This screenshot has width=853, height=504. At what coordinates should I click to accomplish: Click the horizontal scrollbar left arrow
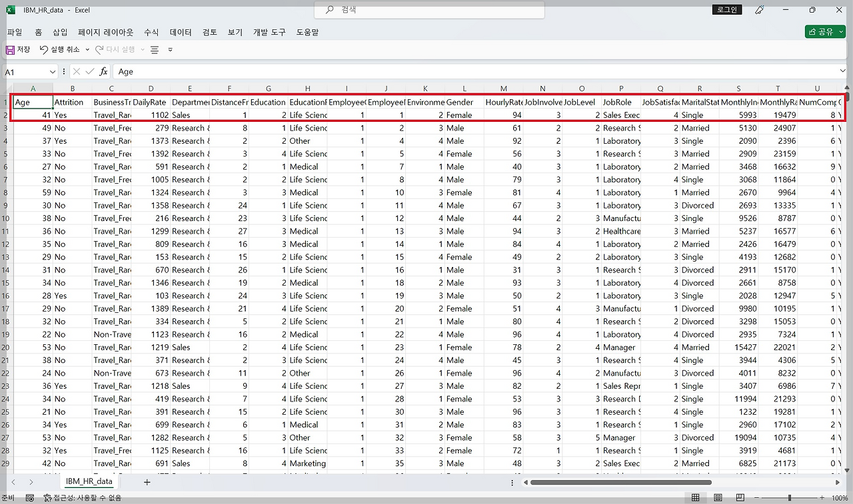(x=526, y=482)
